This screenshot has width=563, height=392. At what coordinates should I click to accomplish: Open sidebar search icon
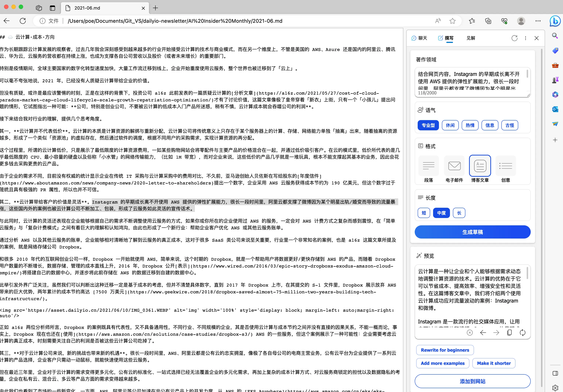(555, 36)
